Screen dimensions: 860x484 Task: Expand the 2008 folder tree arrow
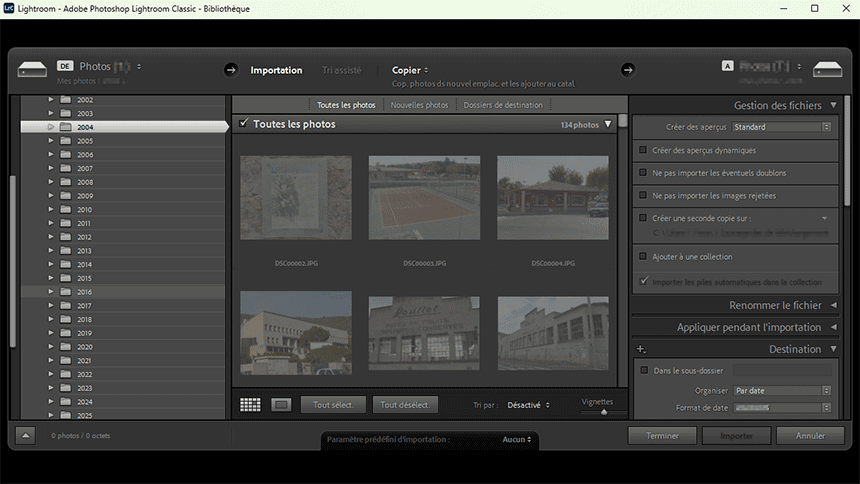pyautogui.click(x=50, y=182)
